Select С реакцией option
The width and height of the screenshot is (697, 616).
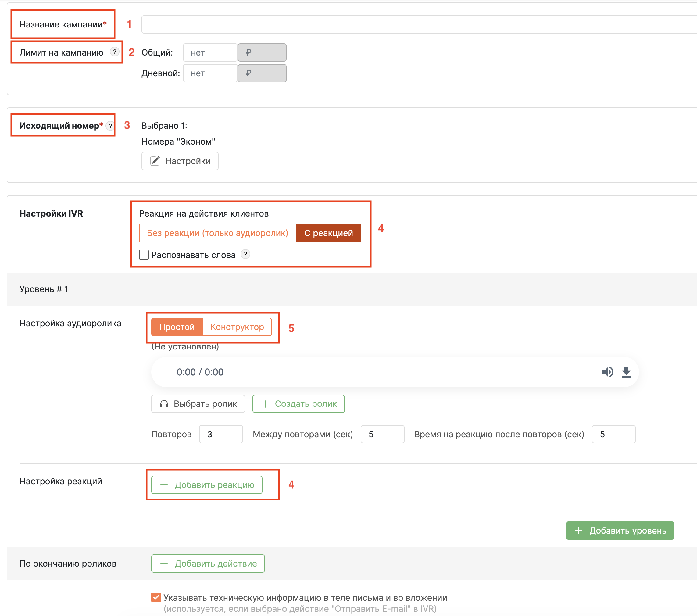pos(328,233)
